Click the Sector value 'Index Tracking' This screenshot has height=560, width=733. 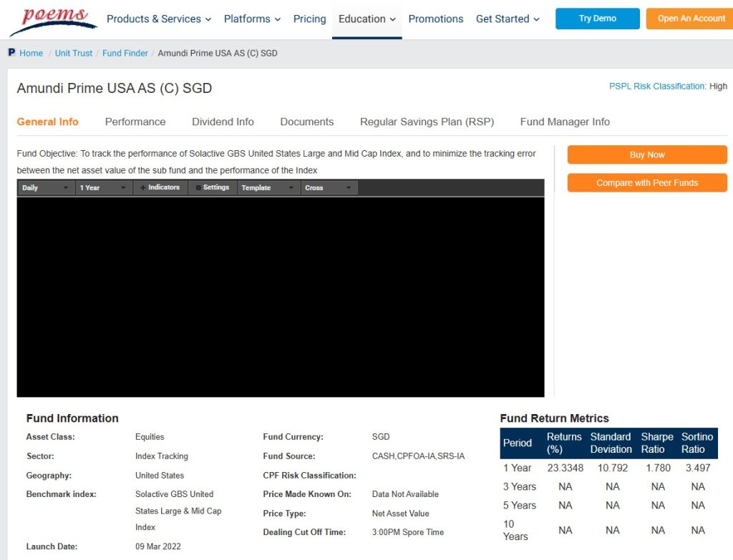[x=162, y=456]
